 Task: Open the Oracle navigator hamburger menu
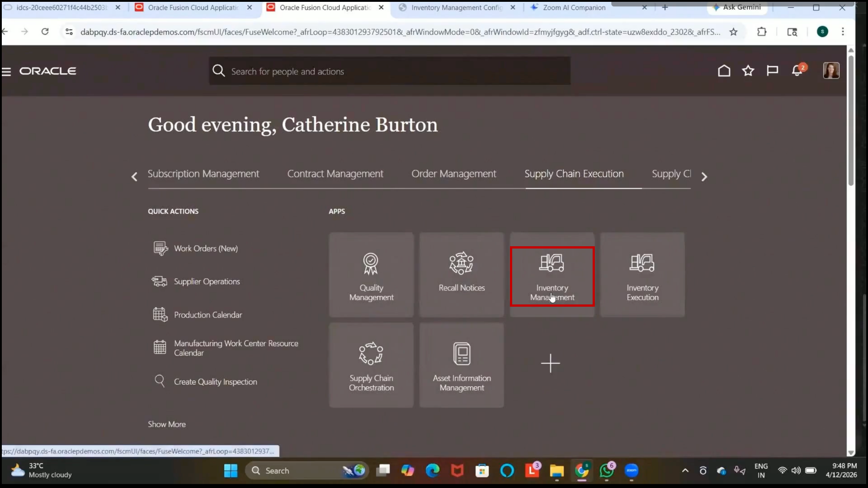[x=6, y=71]
